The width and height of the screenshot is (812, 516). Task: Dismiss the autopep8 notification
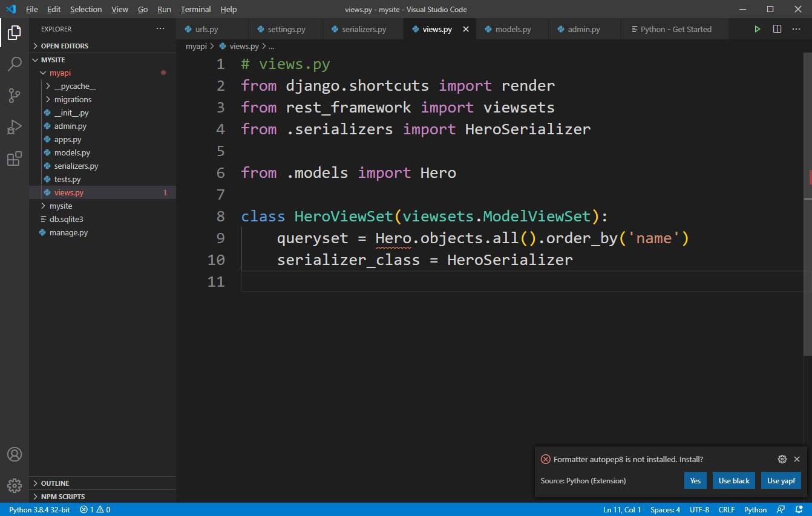point(797,459)
